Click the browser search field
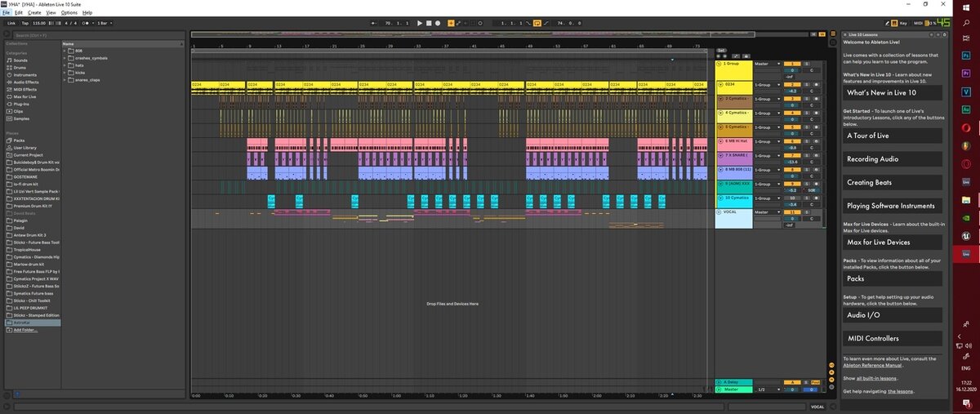Screen dimensions: 980x414 (98, 35)
